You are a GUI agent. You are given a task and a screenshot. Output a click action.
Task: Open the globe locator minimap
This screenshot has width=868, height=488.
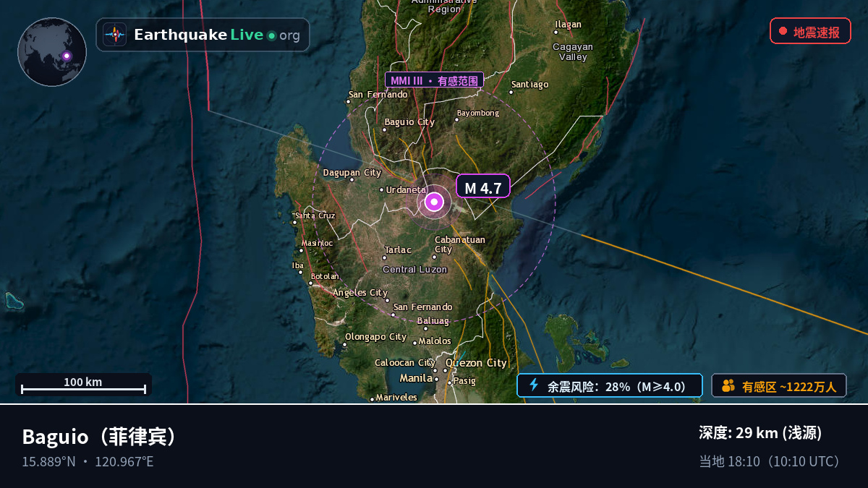point(52,52)
